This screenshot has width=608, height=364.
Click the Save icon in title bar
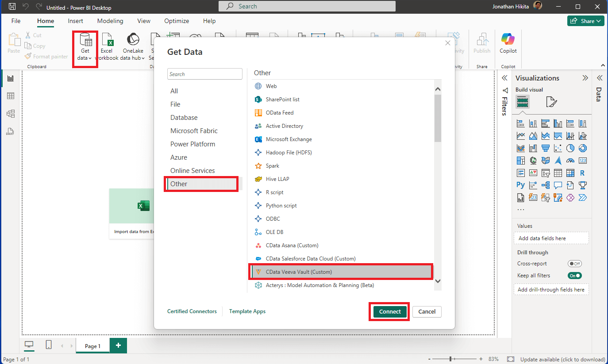pos(12,7)
